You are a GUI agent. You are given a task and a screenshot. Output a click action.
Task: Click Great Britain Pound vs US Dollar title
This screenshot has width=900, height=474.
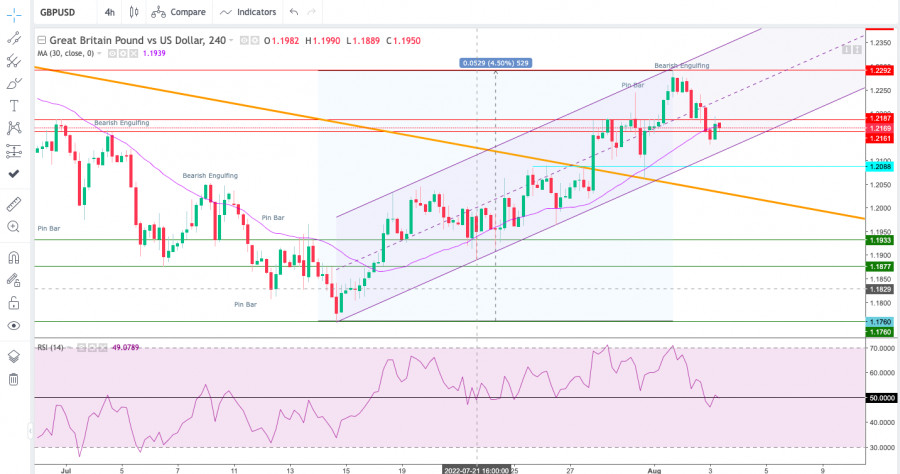[138, 40]
